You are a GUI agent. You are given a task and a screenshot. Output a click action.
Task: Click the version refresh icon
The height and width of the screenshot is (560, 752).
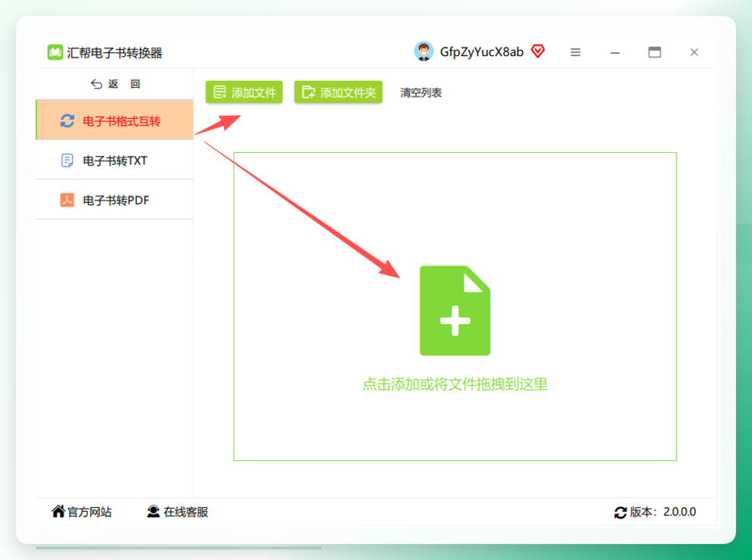pyautogui.click(x=620, y=512)
